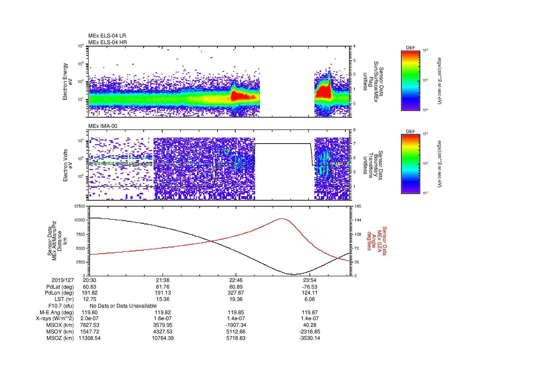Click the 'MSOZ (km)' row label
The height and width of the screenshot is (392, 555).
point(60,338)
